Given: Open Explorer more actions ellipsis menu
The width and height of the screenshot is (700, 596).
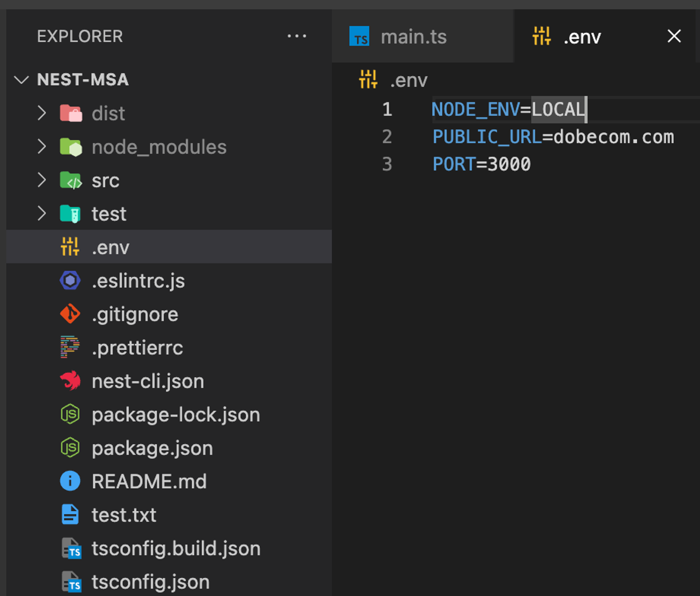Looking at the screenshot, I should coord(296,36).
